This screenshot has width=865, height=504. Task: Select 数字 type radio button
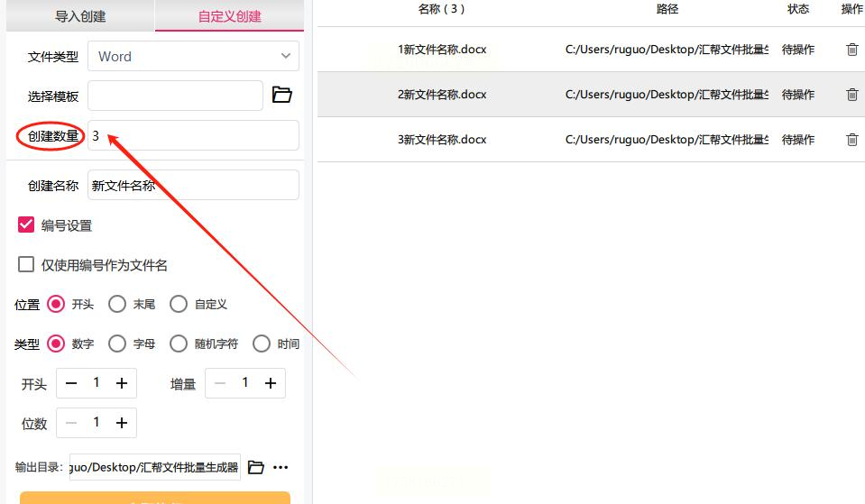coord(56,344)
